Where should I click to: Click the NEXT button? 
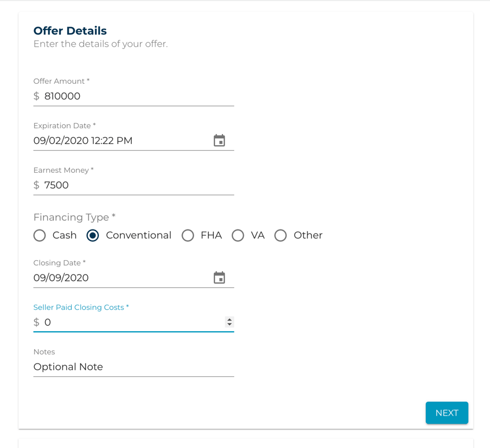click(447, 413)
